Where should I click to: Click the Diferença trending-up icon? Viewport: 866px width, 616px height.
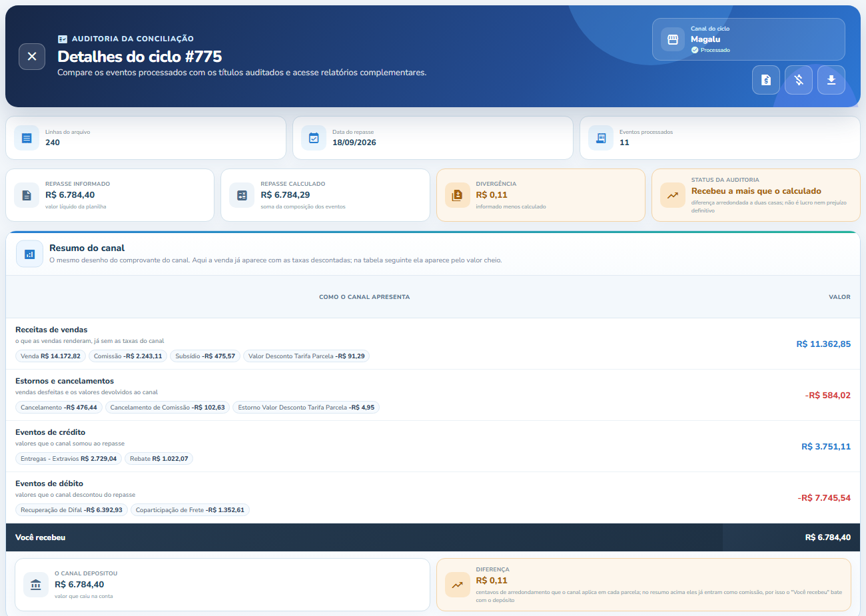coord(457,585)
